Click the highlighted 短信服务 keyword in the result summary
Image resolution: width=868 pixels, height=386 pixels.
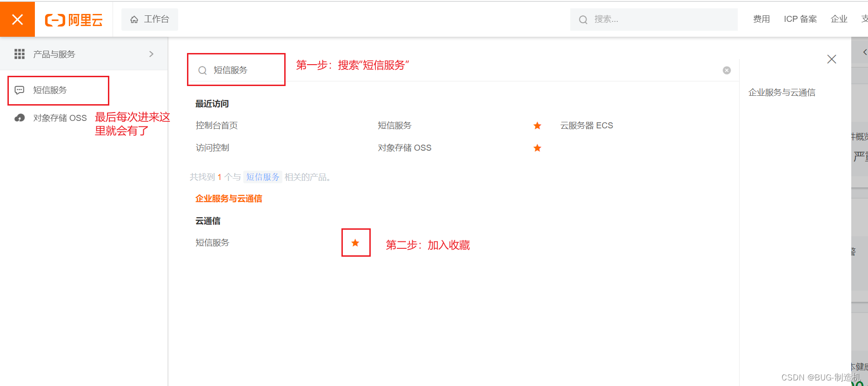[x=263, y=177]
